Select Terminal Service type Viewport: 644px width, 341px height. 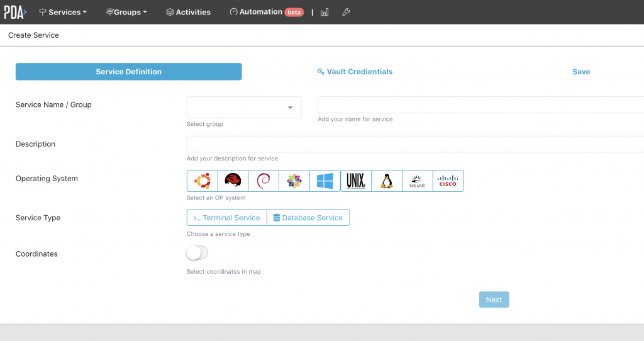(226, 218)
